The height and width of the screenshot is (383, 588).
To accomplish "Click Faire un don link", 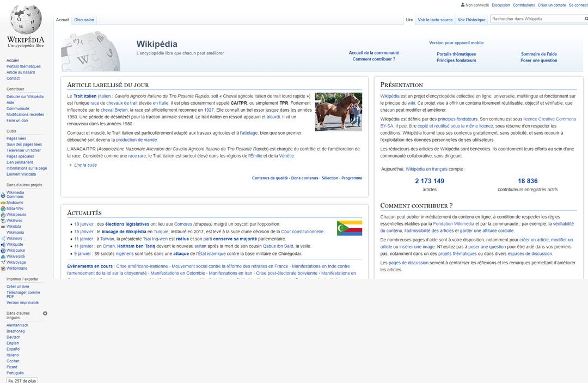I will coord(17,120).
